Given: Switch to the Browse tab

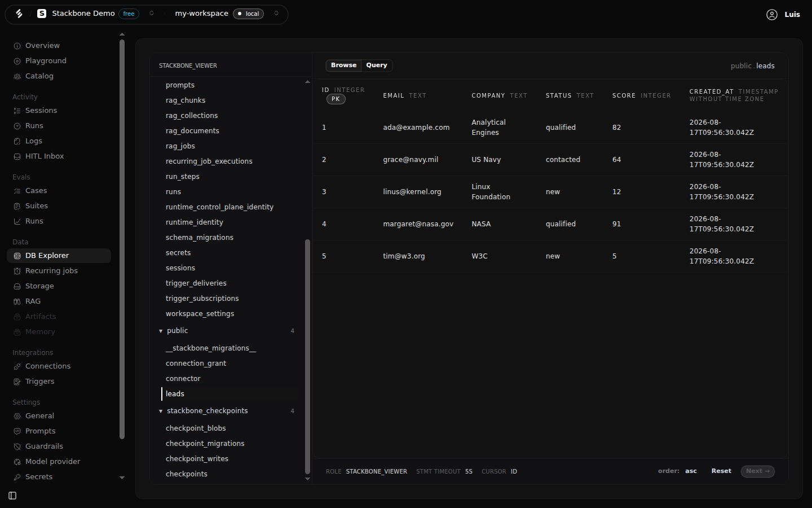Looking at the screenshot, I should pos(343,65).
